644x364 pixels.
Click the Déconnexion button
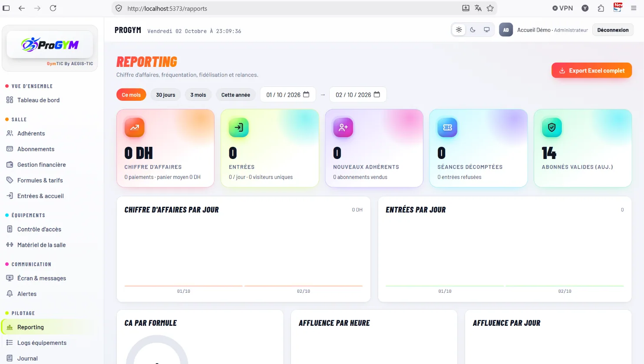pos(613,30)
